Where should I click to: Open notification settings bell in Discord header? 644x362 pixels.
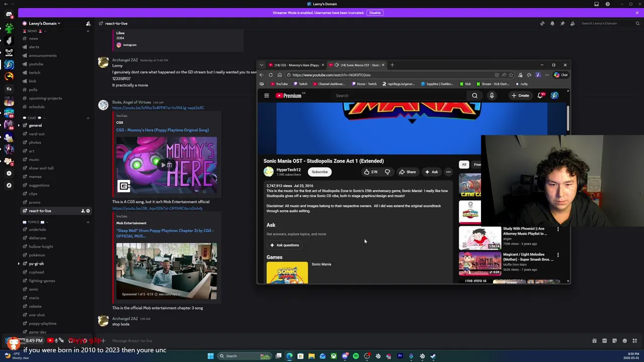pos(552,23)
